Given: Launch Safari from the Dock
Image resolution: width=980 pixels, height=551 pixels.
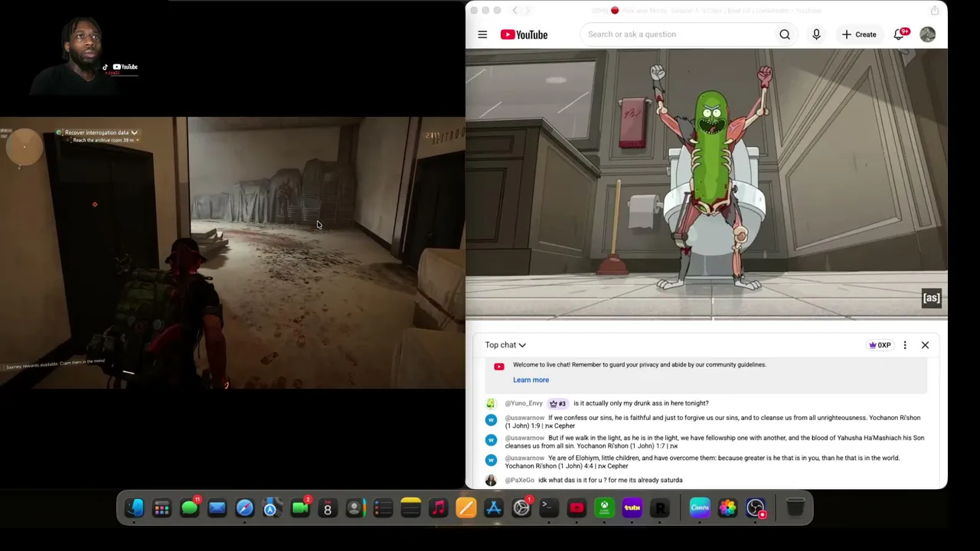Looking at the screenshot, I should [244, 508].
